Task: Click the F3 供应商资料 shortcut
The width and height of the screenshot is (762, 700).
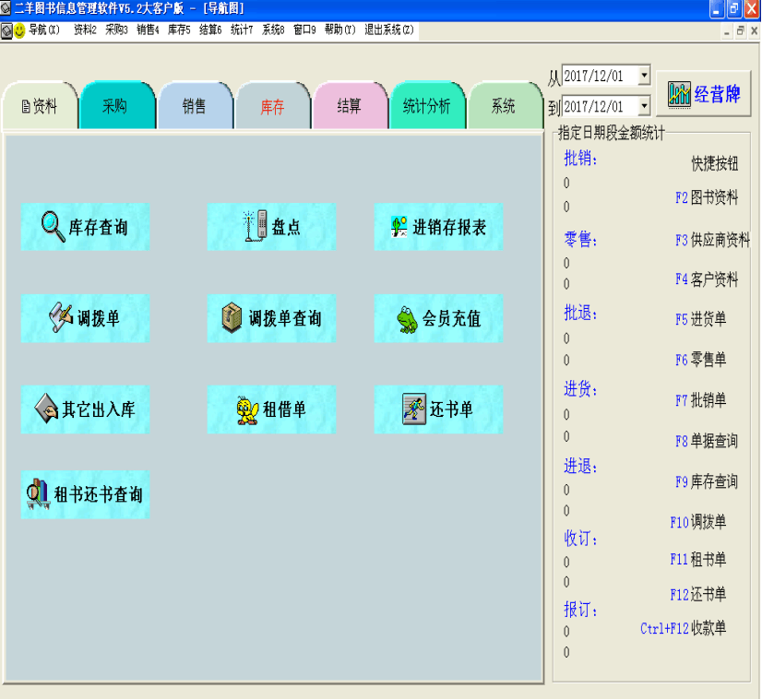Action: point(712,240)
